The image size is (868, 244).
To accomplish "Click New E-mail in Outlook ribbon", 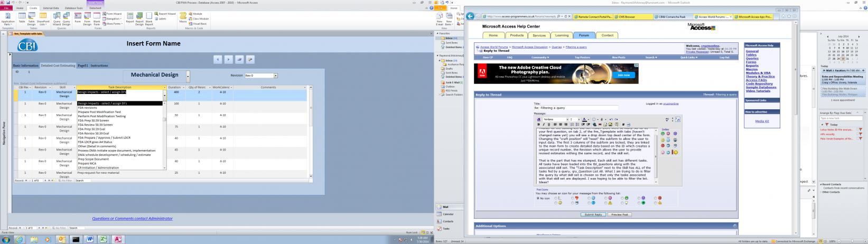I will click(439, 19).
